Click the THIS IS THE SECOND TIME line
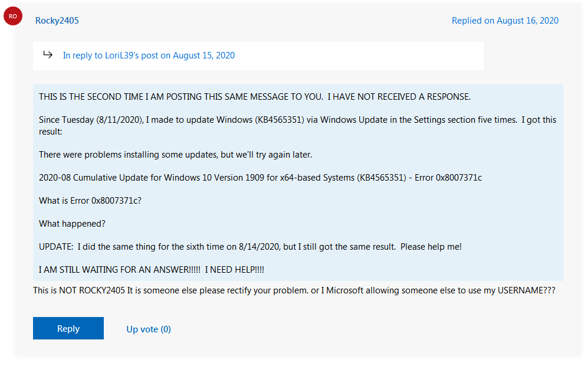This screenshot has height=366, width=588. 255,97
